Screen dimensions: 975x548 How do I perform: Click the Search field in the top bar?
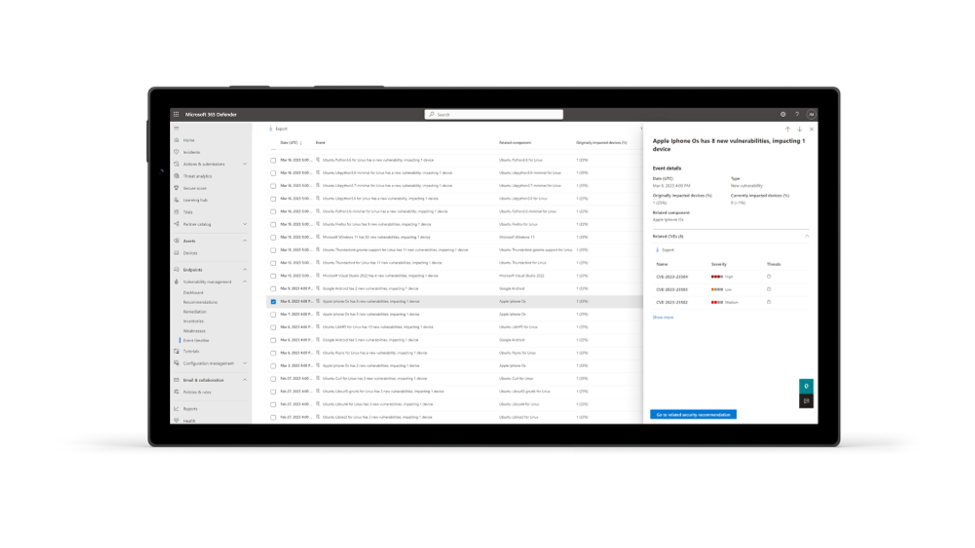494,114
